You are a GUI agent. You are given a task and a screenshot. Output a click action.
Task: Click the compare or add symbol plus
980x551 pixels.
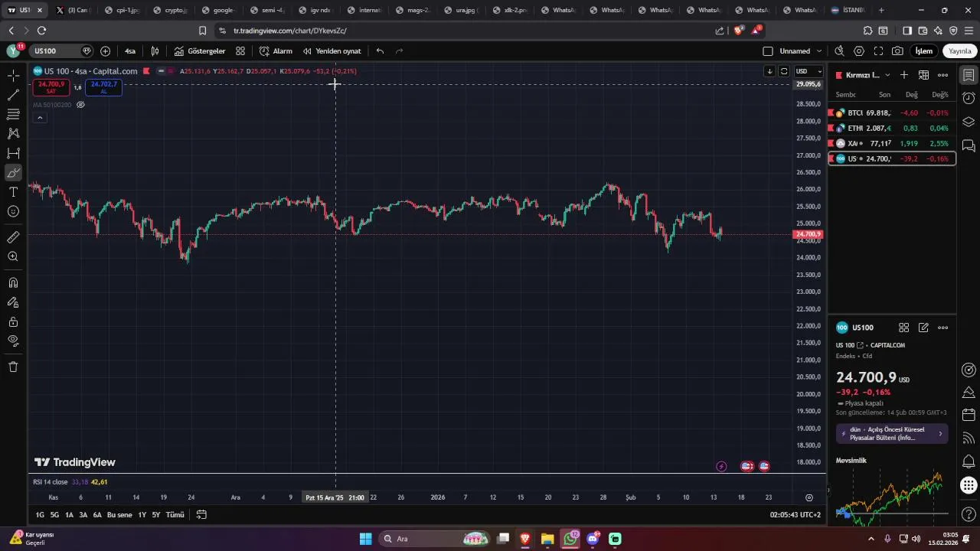point(105,51)
